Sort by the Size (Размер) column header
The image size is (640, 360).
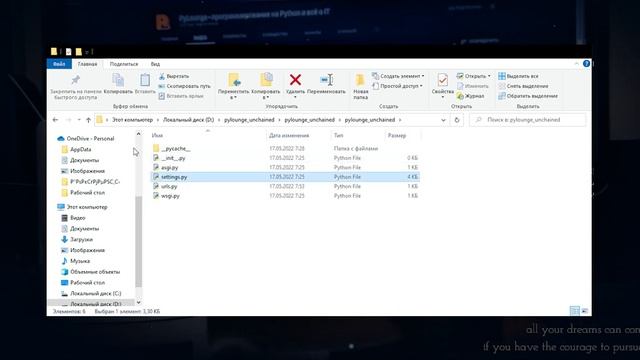(402, 136)
